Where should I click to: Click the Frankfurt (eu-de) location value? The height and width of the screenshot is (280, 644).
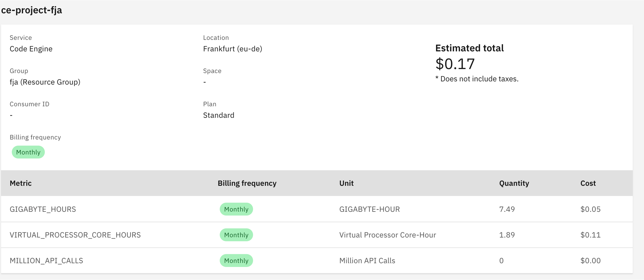pyautogui.click(x=233, y=49)
